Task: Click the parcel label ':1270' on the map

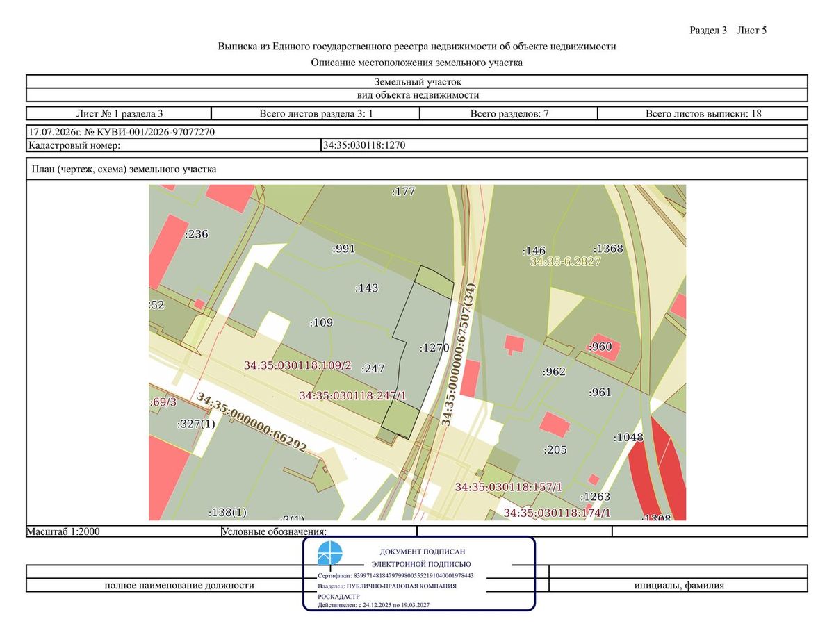Action: tap(435, 348)
